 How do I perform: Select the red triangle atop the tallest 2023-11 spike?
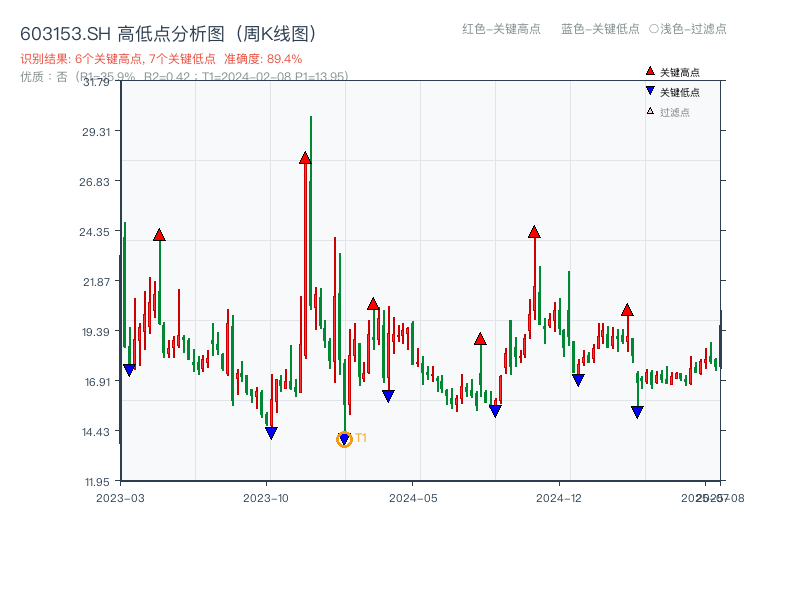[x=305, y=156]
